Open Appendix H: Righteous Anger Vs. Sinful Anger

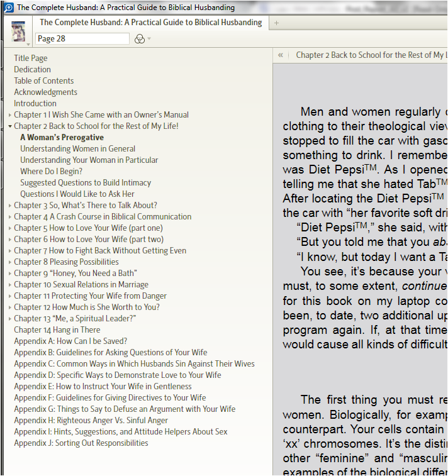pyautogui.click(x=91, y=421)
